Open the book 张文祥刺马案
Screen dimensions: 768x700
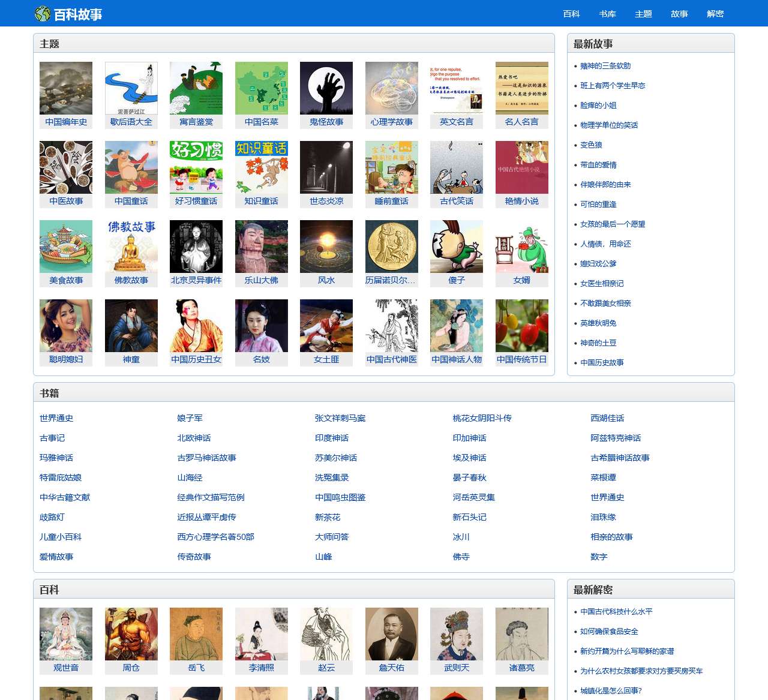coord(340,418)
